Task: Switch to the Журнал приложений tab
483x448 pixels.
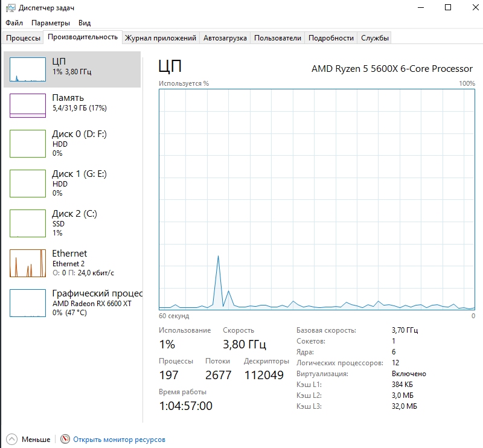Action: [160, 38]
